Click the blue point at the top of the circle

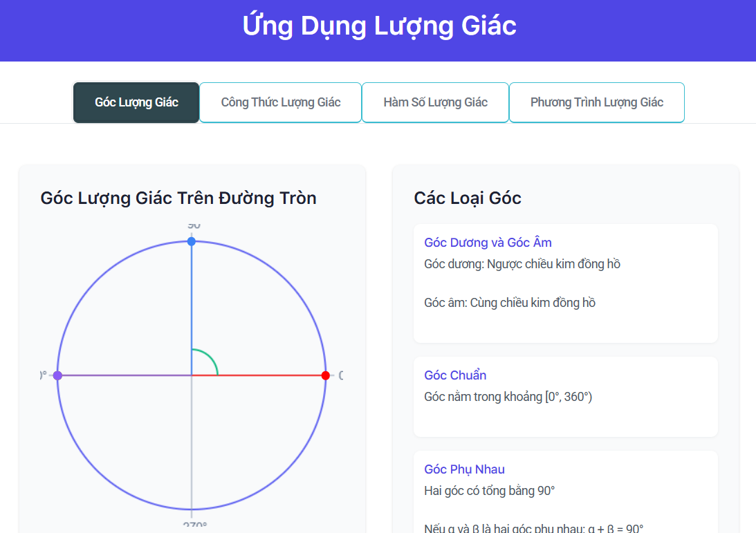(192, 241)
